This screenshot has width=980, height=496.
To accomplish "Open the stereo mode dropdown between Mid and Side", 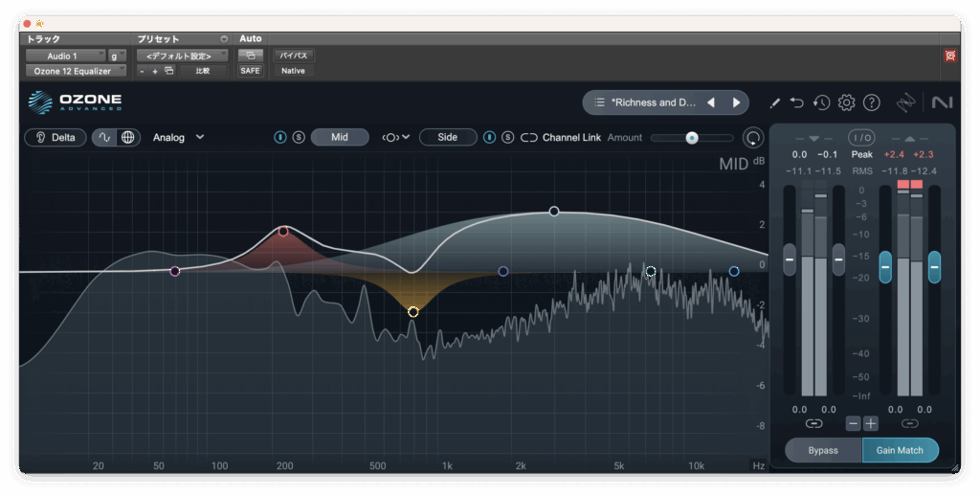I will 395,137.
